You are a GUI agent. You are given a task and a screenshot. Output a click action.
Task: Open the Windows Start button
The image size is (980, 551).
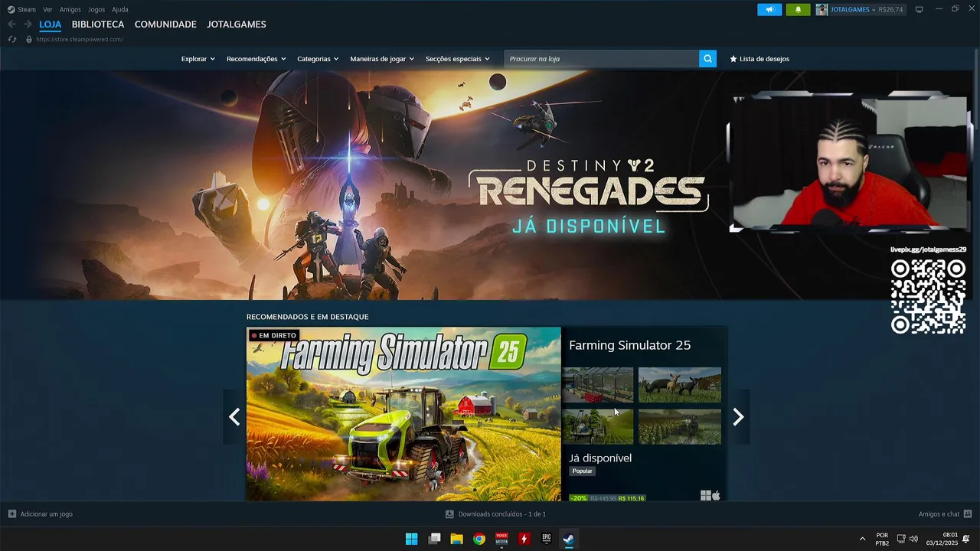pos(411,539)
